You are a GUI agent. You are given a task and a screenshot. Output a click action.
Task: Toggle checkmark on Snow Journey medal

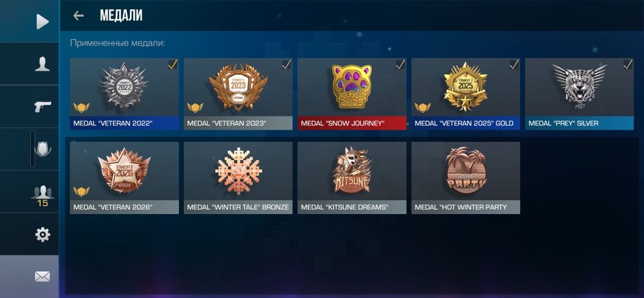[x=401, y=65]
